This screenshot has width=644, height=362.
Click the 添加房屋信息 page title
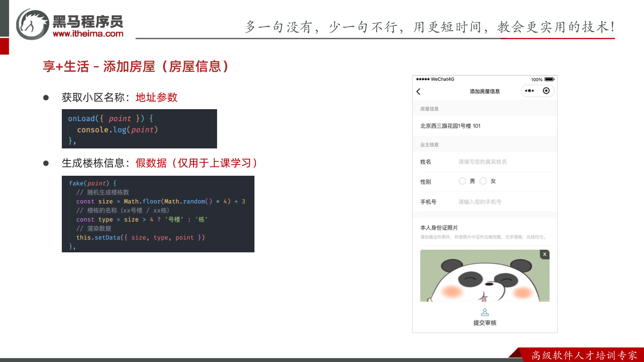tap(485, 91)
